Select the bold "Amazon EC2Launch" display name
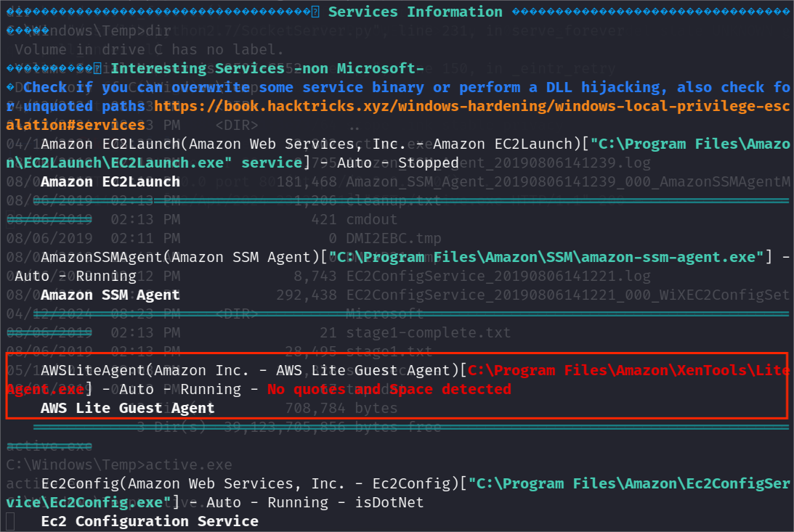The image size is (794, 532). pos(110,181)
